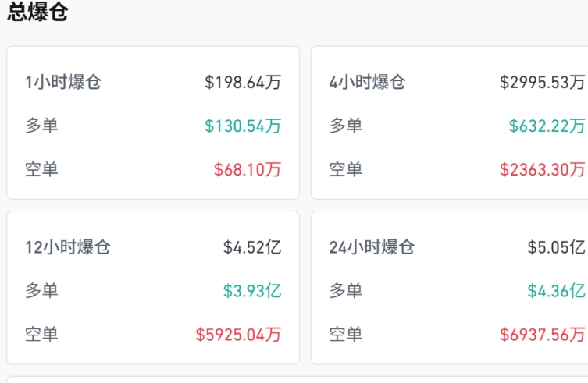The width and height of the screenshot is (588, 383).
Task: Click the red $68.10万 short value
Action: pos(248,169)
